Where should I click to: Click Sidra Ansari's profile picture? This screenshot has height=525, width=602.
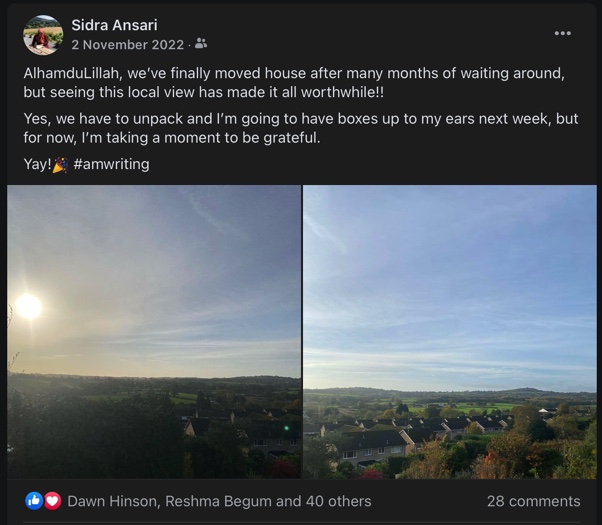(43, 35)
